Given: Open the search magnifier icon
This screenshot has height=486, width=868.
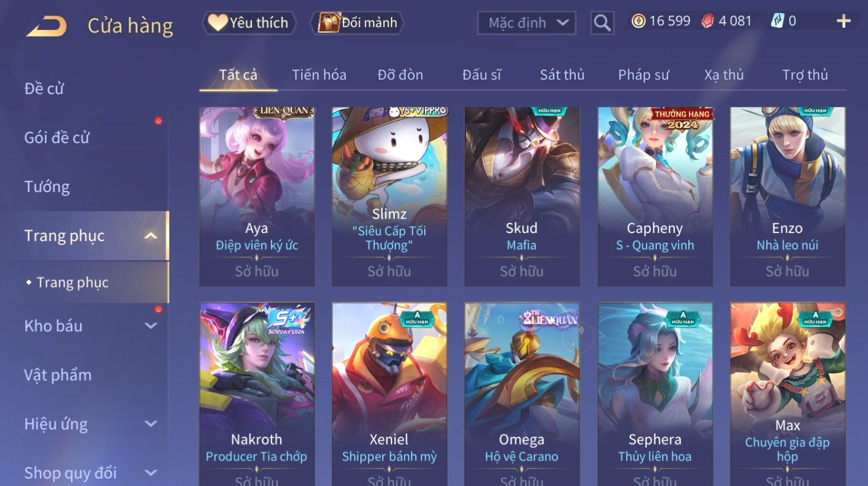Looking at the screenshot, I should coord(602,23).
